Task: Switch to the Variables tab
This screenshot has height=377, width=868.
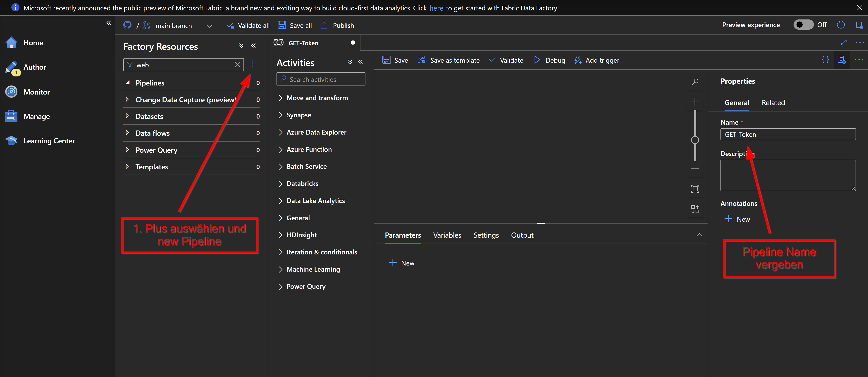Action: (447, 235)
